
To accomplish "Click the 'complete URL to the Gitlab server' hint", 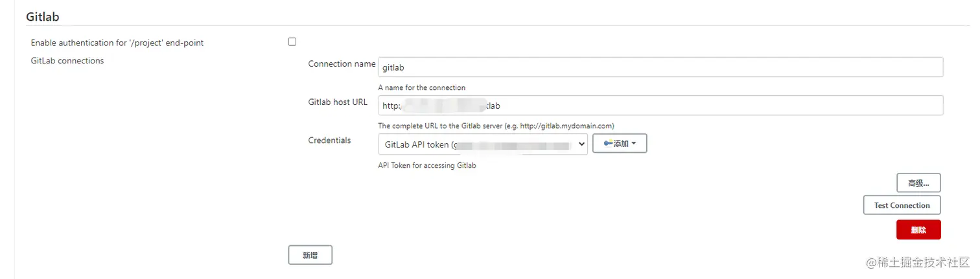I will [496, 126].
